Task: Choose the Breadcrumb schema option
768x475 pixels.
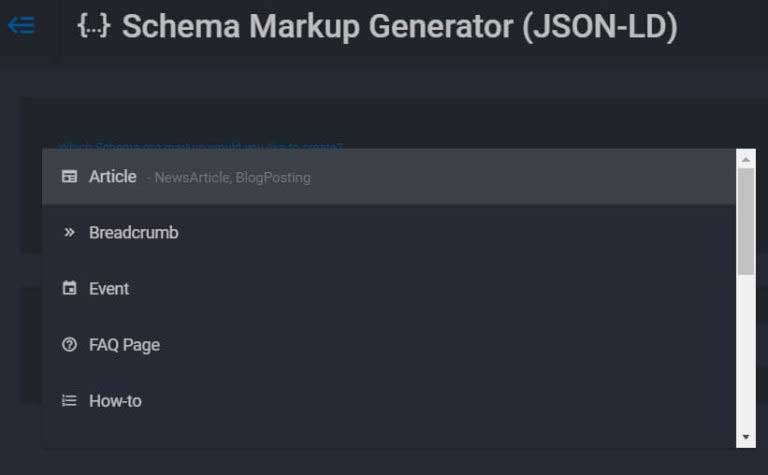Action: tap(389, 233)
